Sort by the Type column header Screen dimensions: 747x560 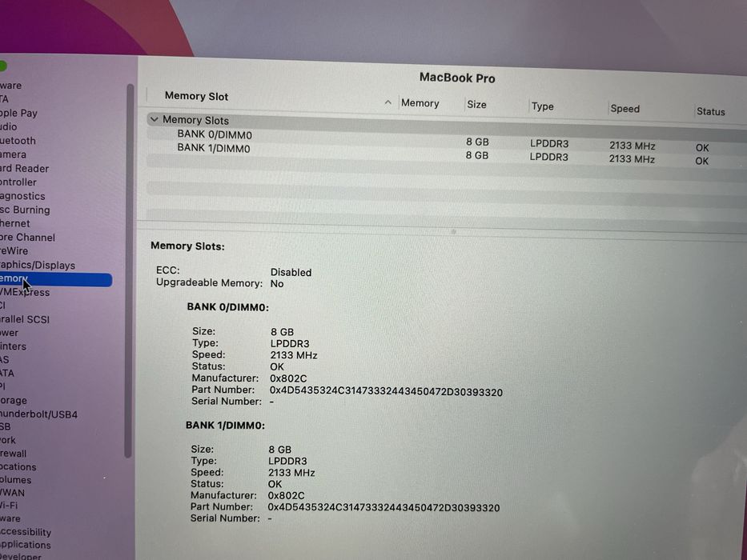coord(542,106)
